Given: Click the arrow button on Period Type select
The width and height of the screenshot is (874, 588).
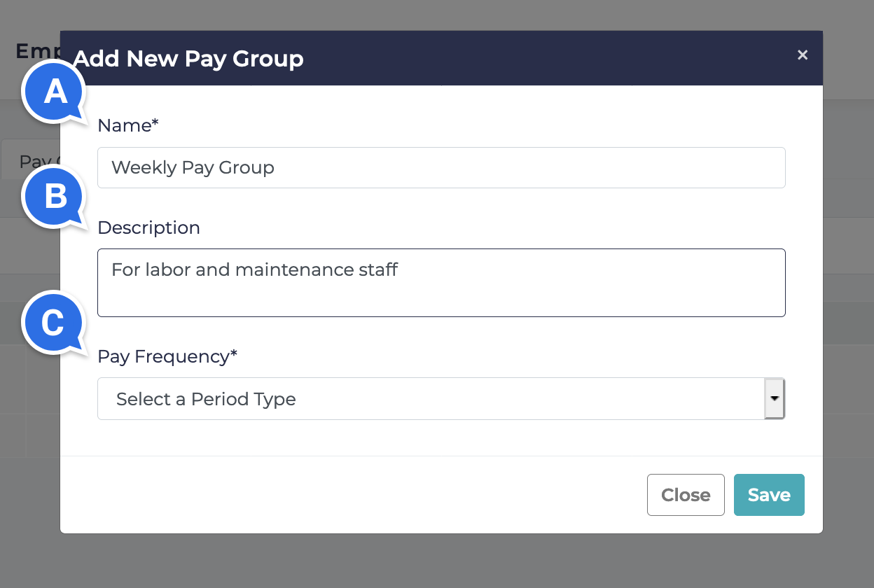Looking at the screenshot, I should 774,398.
